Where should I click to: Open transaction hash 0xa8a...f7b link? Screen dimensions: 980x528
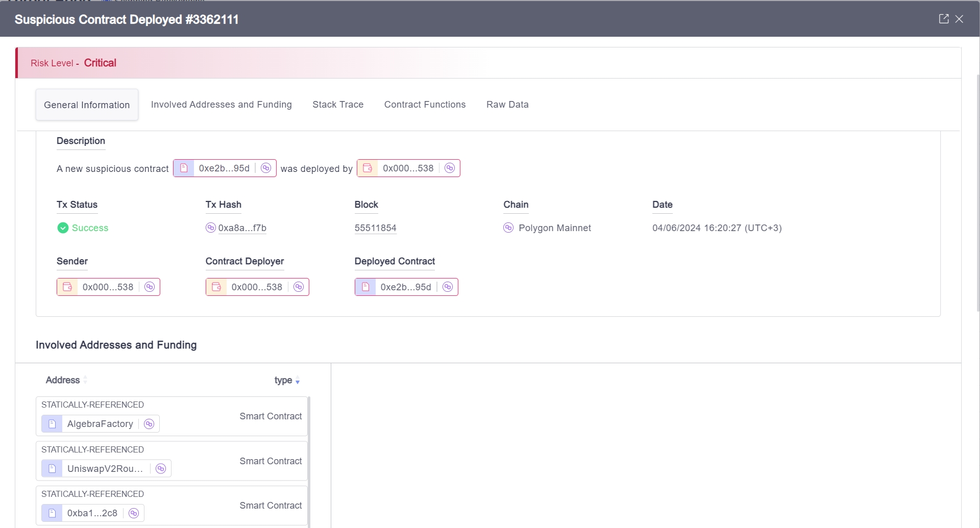[x=242, y=228]
